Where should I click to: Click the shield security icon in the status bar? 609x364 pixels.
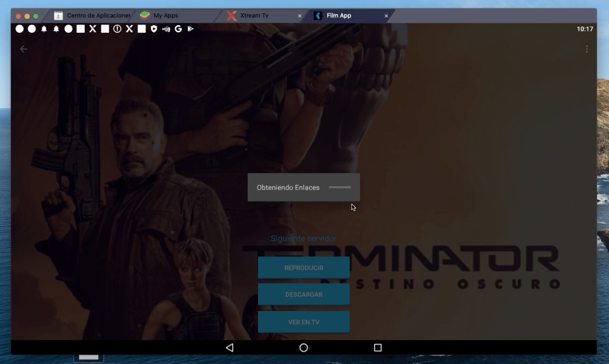click(155, 29)
